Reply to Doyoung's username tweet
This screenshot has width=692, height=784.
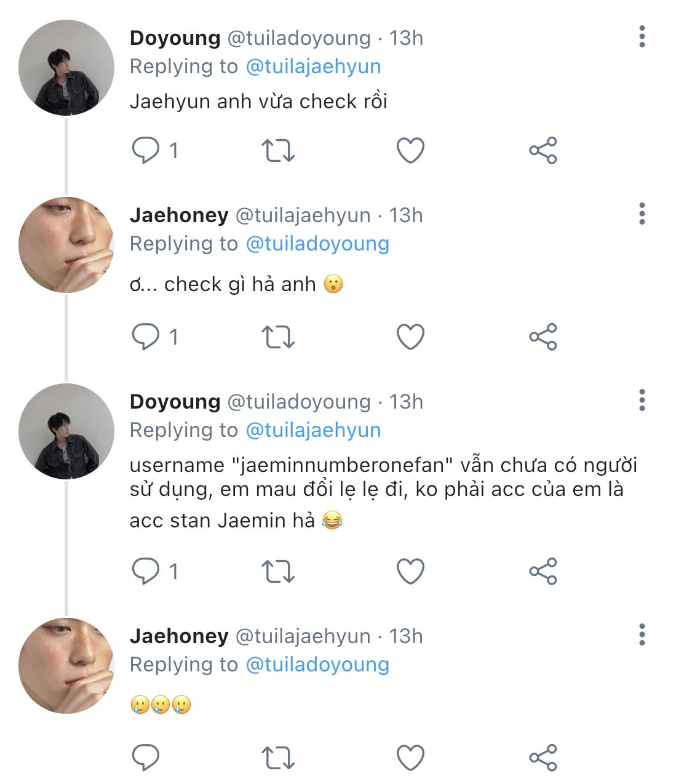coord(146,571)
